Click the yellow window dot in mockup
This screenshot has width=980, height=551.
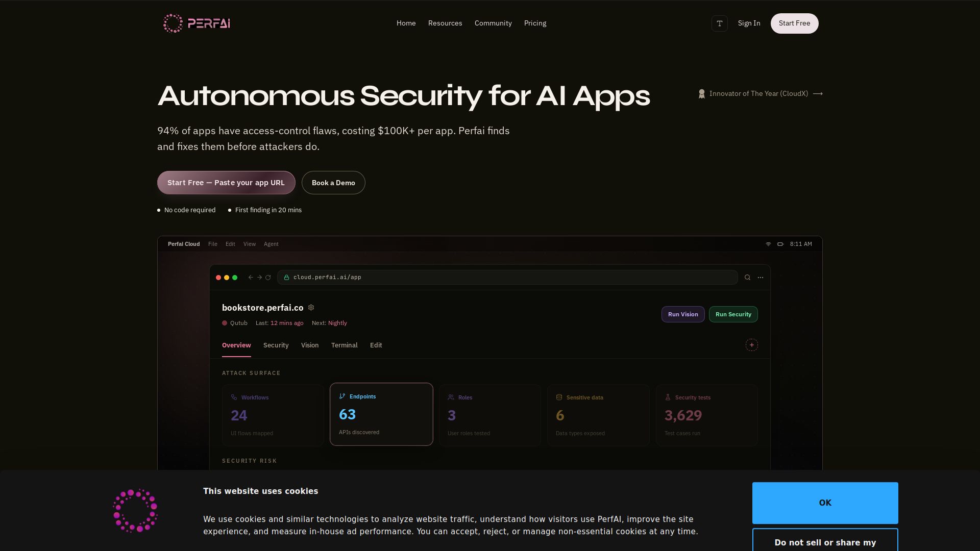click(x=227, y=278)
